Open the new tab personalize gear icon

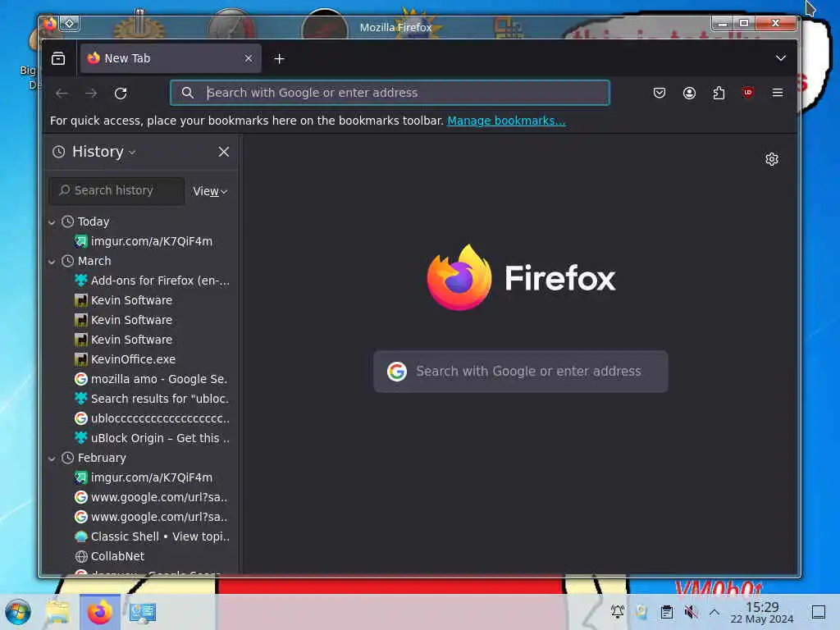click(x=771, y=159)
